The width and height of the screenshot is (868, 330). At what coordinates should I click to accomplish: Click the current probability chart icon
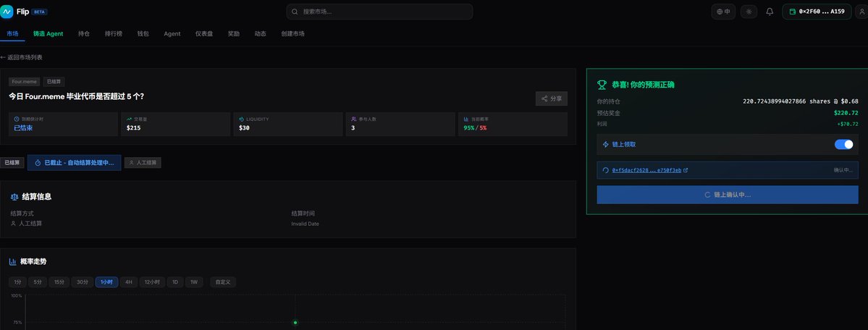point(467,119)
